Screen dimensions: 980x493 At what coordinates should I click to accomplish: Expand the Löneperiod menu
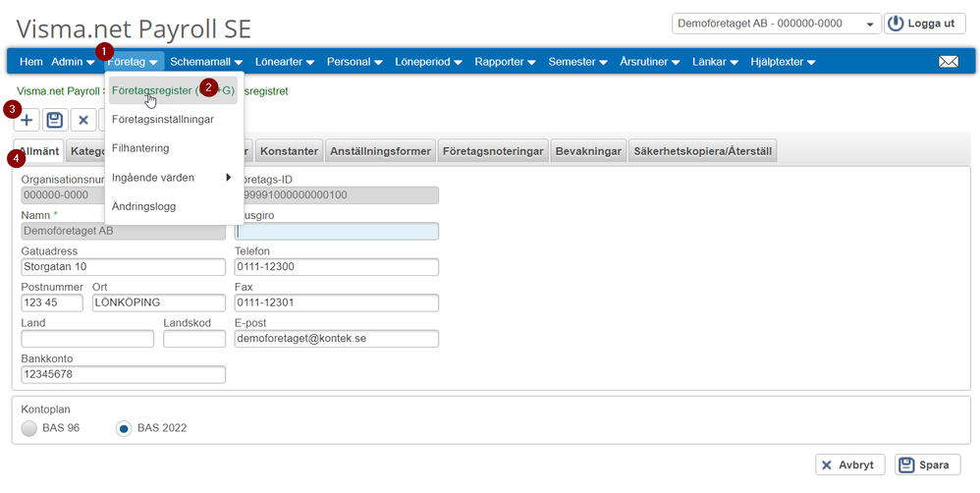click(x=428, y=62)
